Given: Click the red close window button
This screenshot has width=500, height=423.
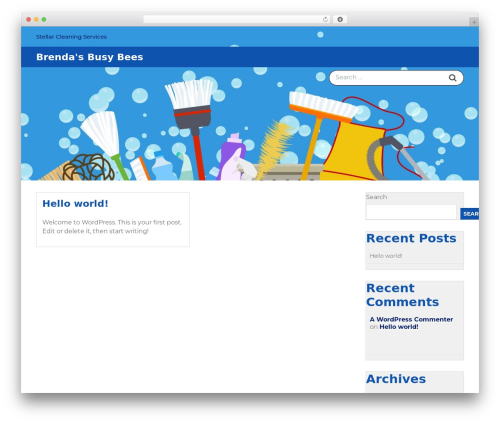Looking at the screenshot, I should 29,19.
